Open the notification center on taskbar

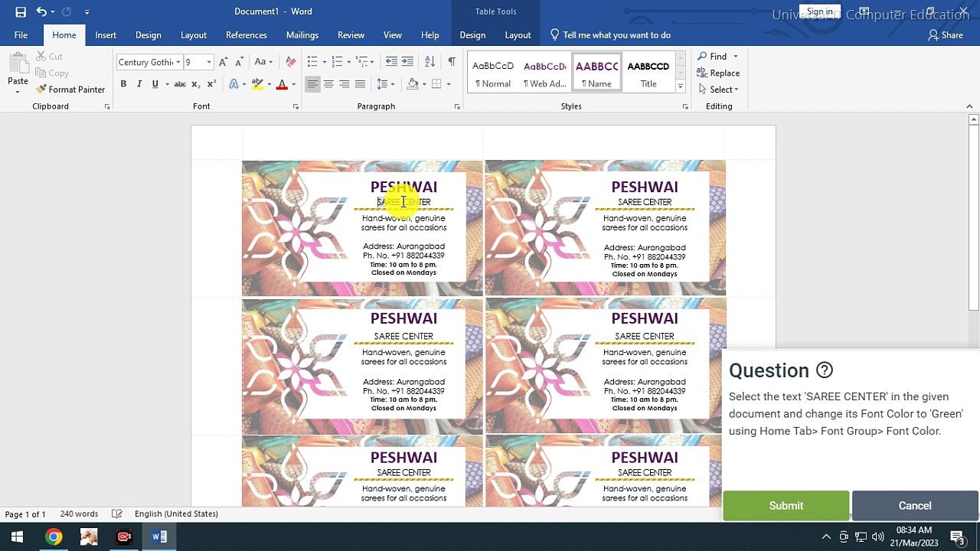pos(956,536)
